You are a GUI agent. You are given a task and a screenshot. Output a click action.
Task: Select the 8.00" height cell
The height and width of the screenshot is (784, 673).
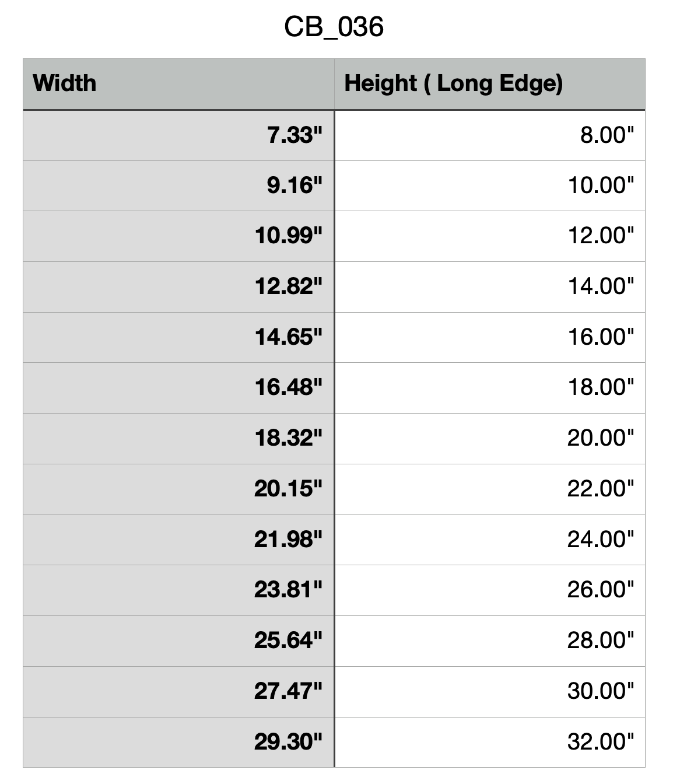(607, 135)
